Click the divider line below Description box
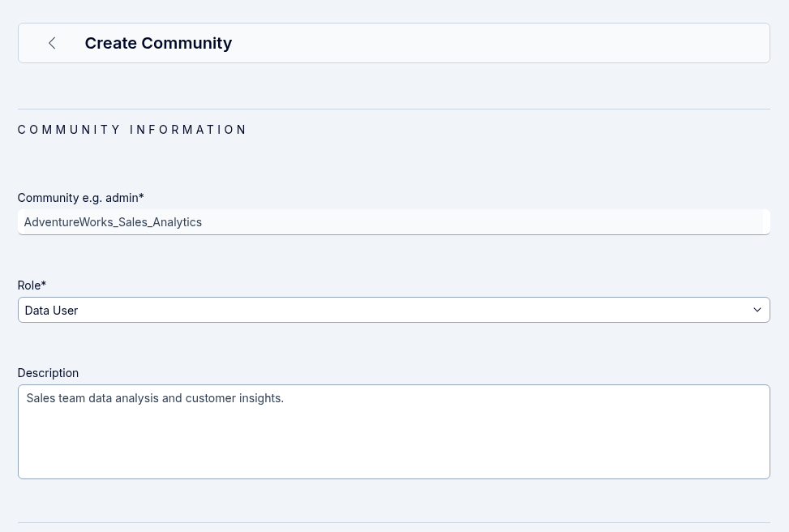Screen dimensions: 789x532 (x=393, y=522)
